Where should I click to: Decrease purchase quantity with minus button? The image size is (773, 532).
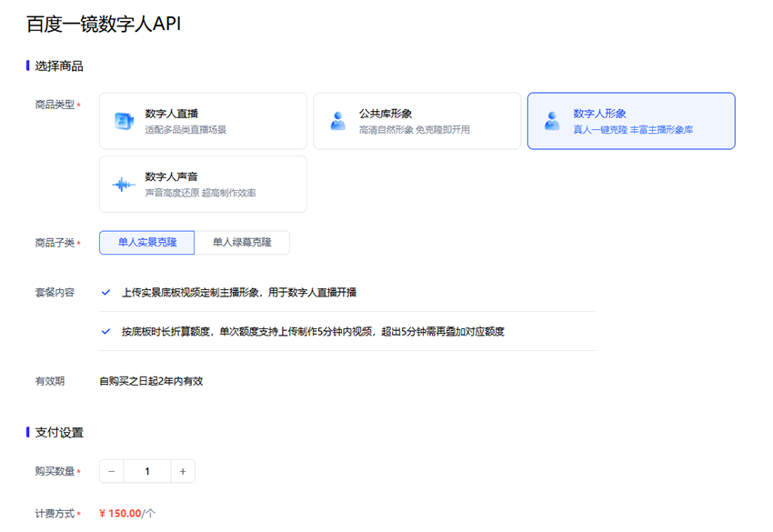pyautogui.click(x=112, y=471)
